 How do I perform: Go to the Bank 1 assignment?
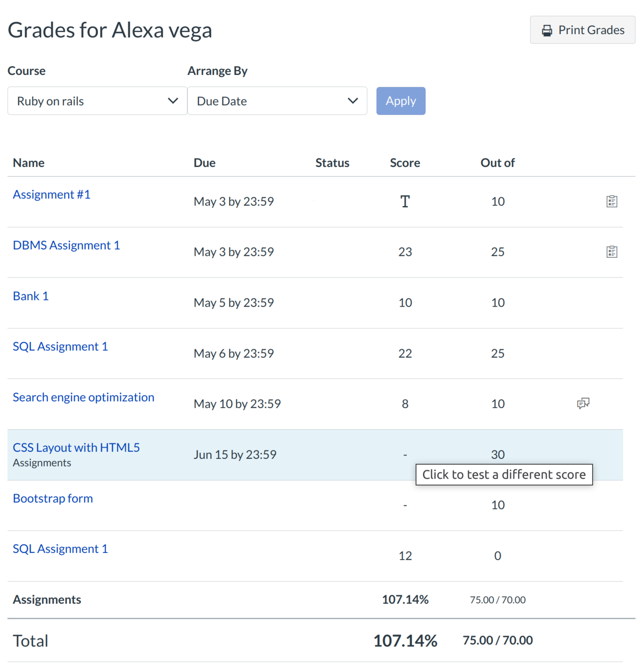click(31, 296)
